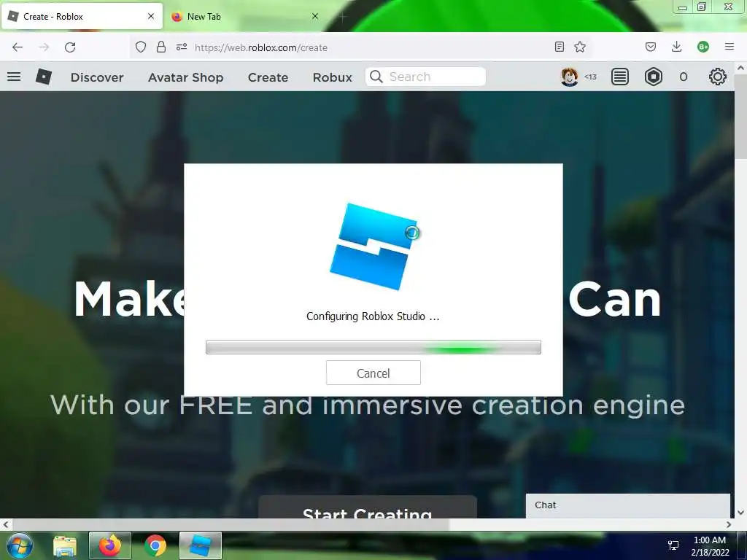747x560 pixels.
Task: Cancel the Roblox Studio configuration
Action: point(373,373)
